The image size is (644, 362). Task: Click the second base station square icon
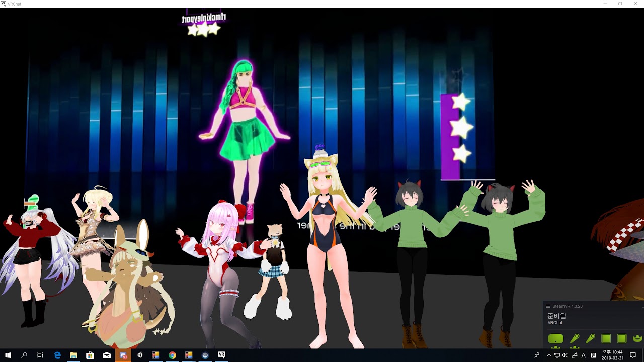pos(622,339)
